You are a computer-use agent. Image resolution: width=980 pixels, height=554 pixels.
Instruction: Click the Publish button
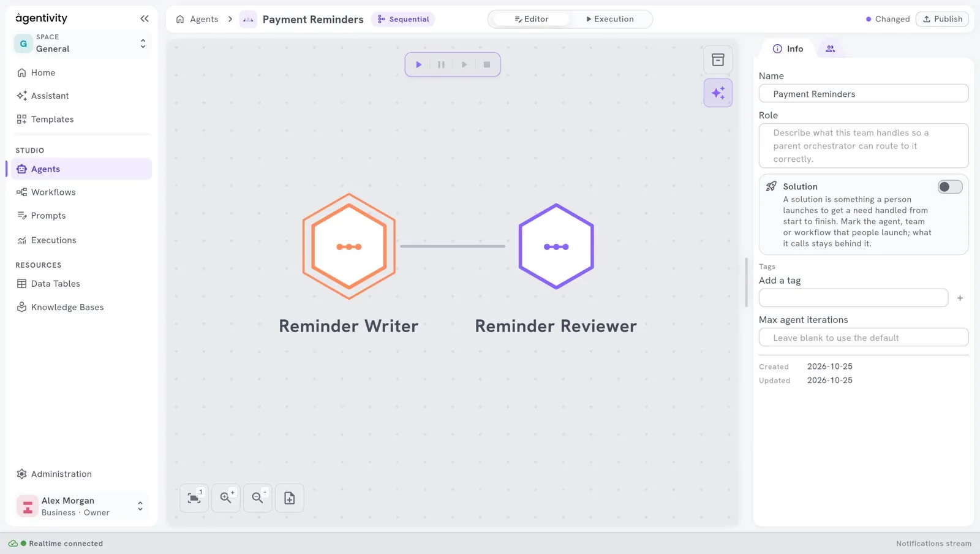point(942,19)
